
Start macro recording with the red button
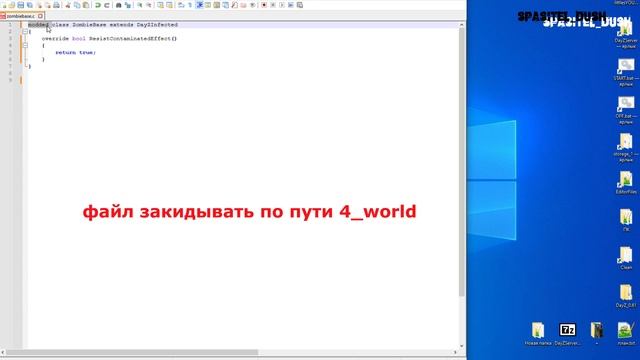click(x=264, y=5)
